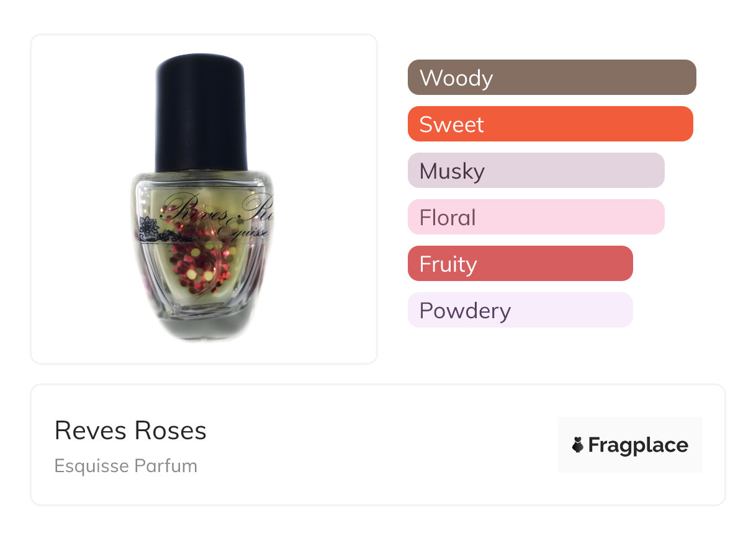Select the red Fruity accord bar
The width and height of the screenshot is (756, 536).
(520, 264)
